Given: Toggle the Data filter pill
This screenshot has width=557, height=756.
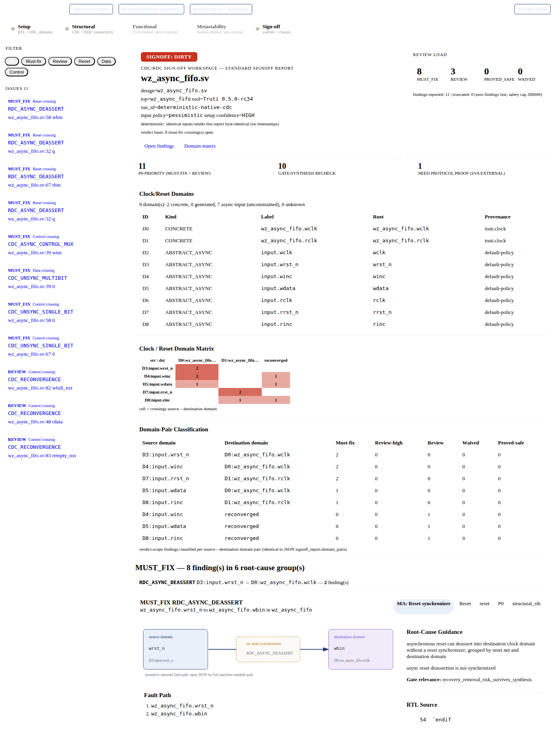Looking at the screenshot, I should click(106, 61).
